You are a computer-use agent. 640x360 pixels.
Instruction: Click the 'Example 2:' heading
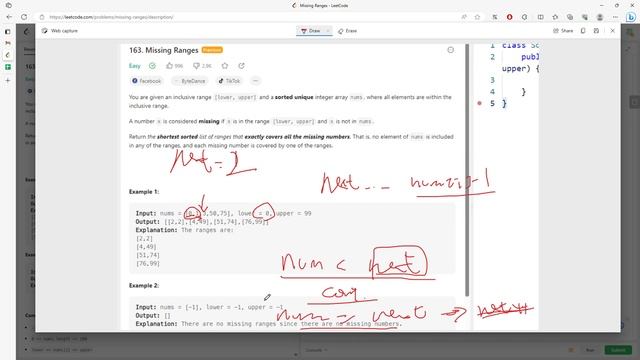144,285
